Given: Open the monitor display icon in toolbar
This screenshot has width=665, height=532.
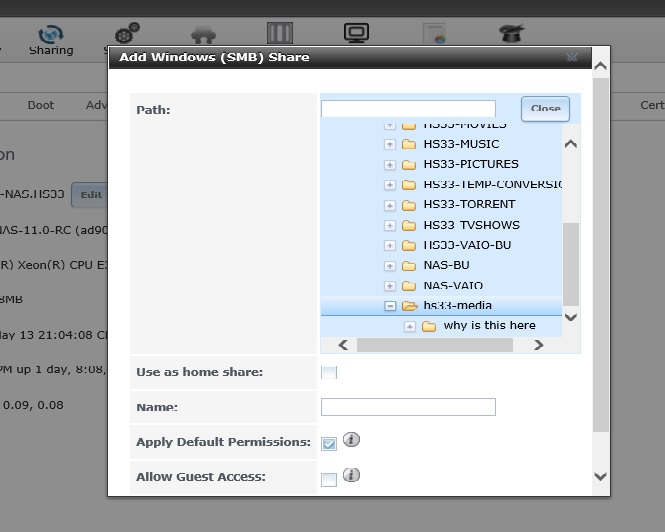Looking at the screenshot, I should pyautogui.click(x=356, y=33).
